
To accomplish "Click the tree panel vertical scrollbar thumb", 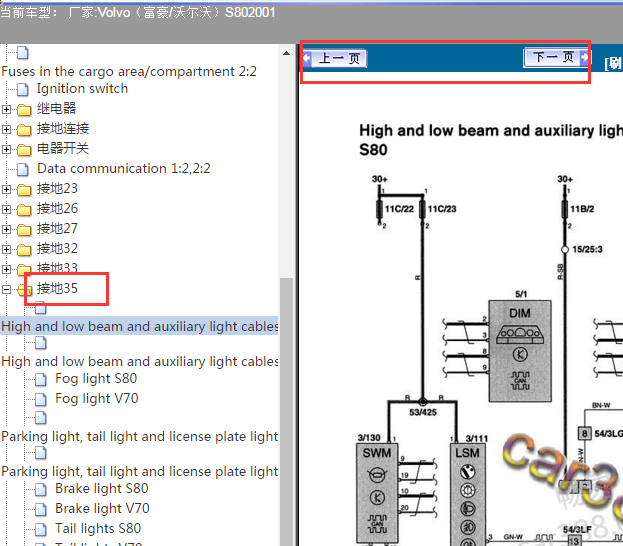I will [286, 412].
